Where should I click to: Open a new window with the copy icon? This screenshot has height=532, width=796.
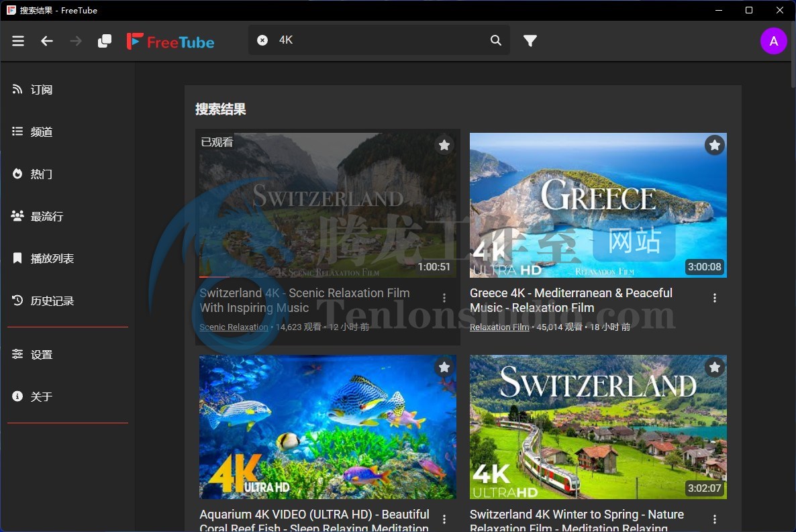(x=105, y=41)
